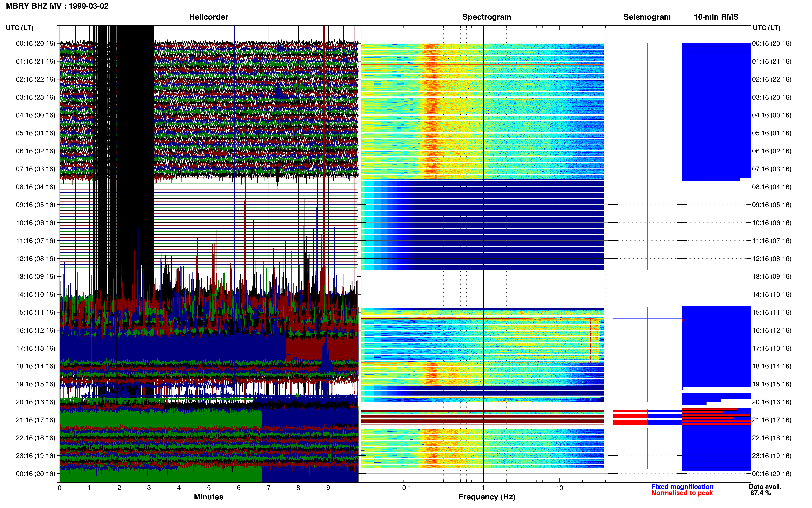Click left-axis time label '03:16 (23:16)'
Viewport: 812px width, 508px height.
pos(36,97)
